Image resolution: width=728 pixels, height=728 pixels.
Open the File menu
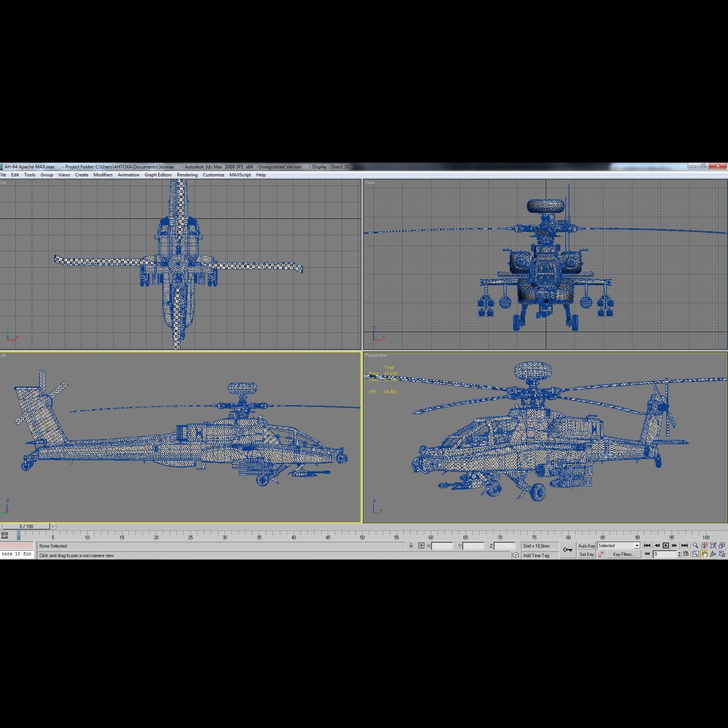coord(3,175)
